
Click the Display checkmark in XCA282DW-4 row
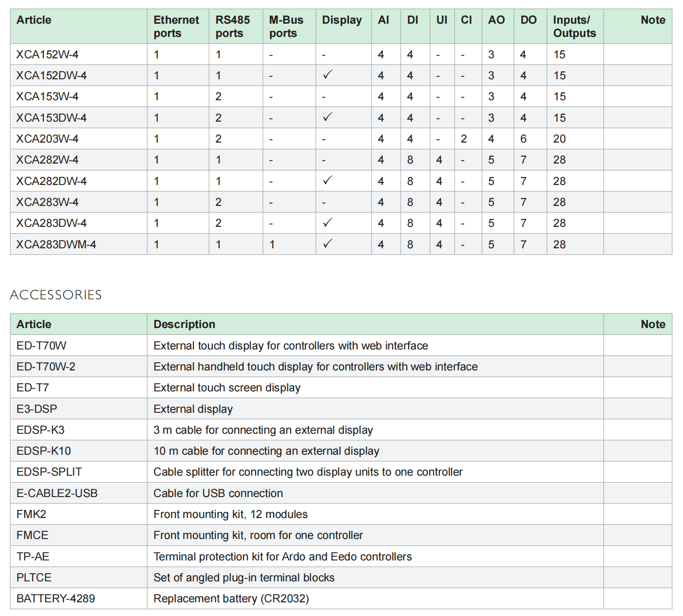pyautogui.click(x=327, y=180)
